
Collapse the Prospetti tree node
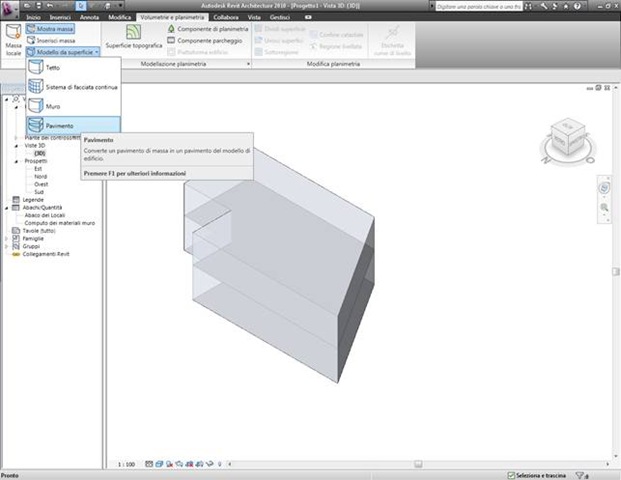coord(16,161)
